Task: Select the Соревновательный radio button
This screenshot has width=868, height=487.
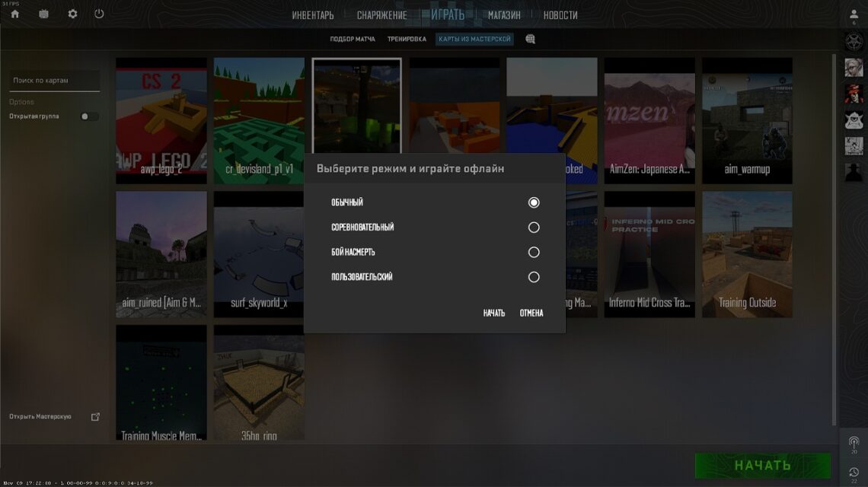Action: click(x=534, y=228)
